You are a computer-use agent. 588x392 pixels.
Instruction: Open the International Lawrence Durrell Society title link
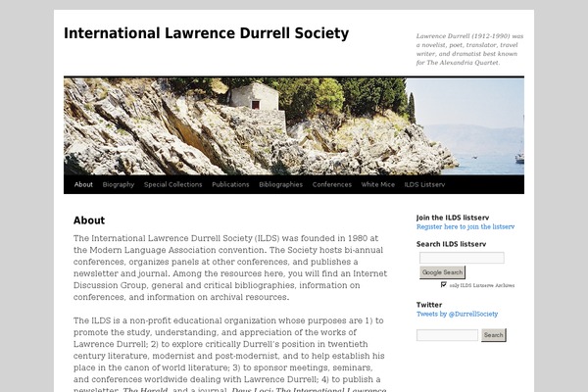tap(206, 33)
